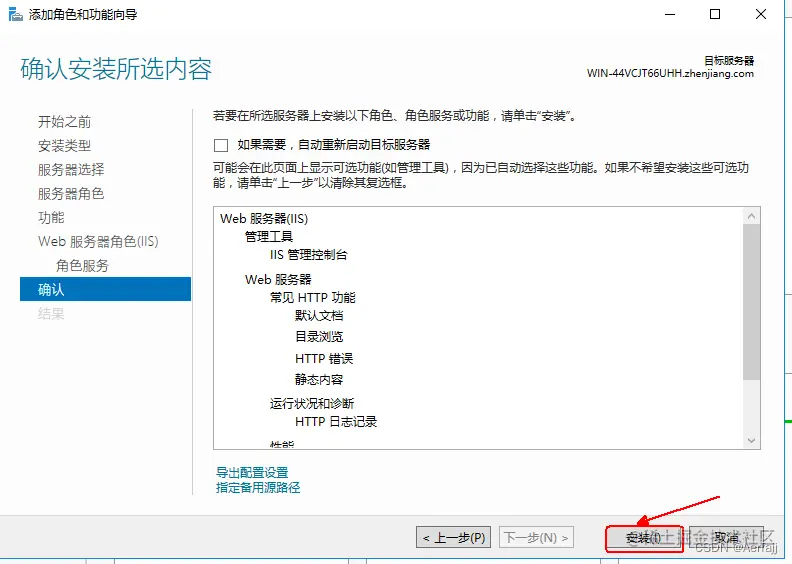This screenshot has width=792, height=564.
Task: Open 导出配置设置 link
Action: tap(252, 473)
